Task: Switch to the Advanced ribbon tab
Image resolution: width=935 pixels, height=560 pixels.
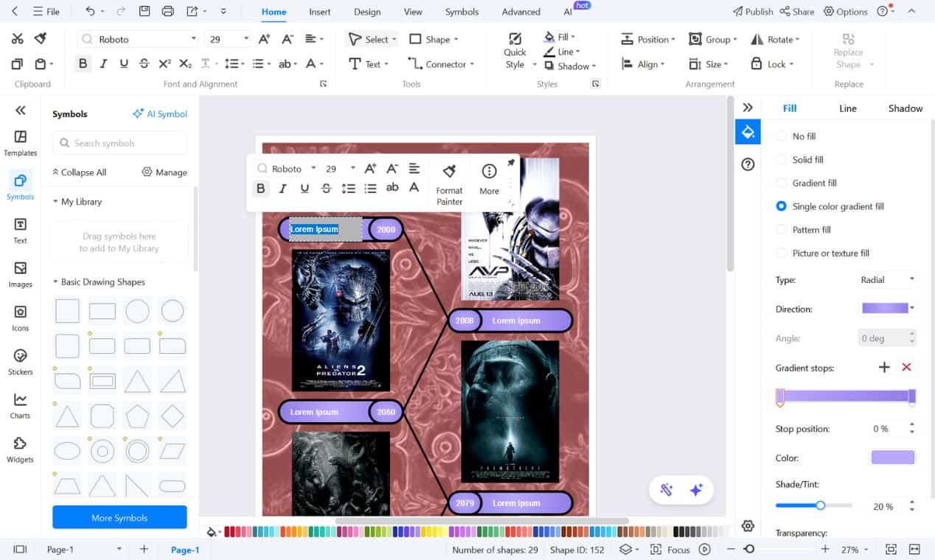Action: tap(521, 12)
